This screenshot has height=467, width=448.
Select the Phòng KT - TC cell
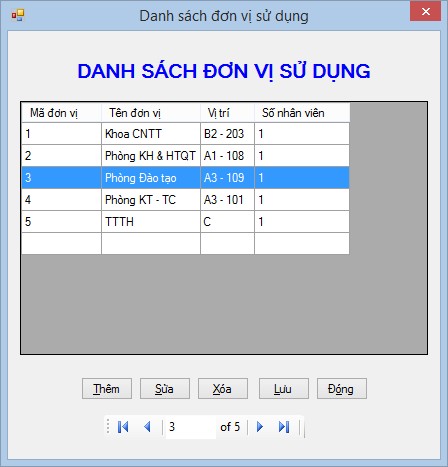click(151, 200)
